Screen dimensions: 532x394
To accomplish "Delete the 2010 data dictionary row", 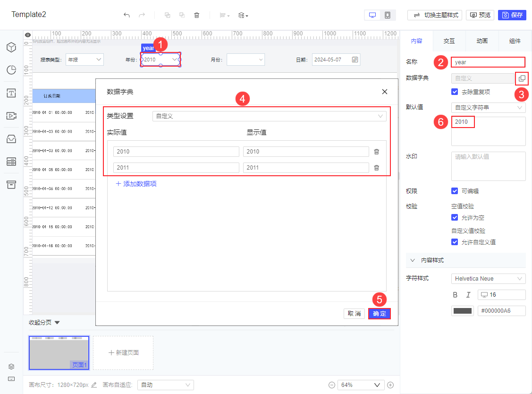I will 377,152.
